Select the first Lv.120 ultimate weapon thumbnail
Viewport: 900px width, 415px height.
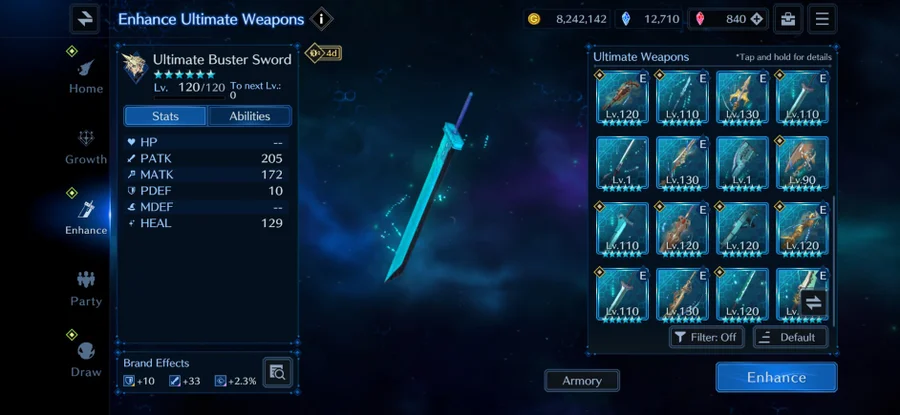[622, 97]
